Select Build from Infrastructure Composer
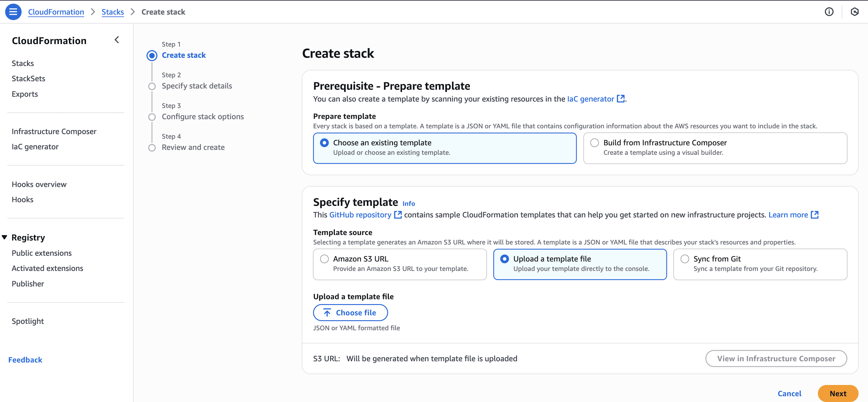 pos(595,143)
